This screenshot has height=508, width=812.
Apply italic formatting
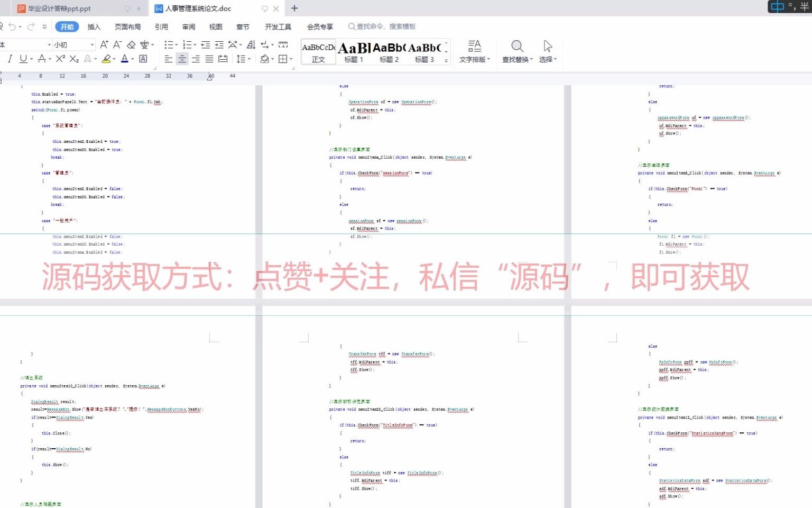pyautogui.click(x=10, y=59)
